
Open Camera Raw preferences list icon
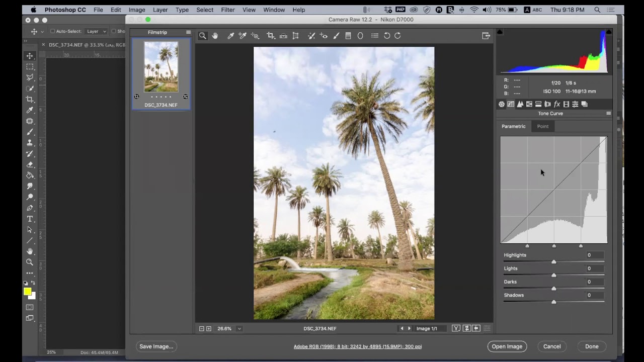[375, 36]
